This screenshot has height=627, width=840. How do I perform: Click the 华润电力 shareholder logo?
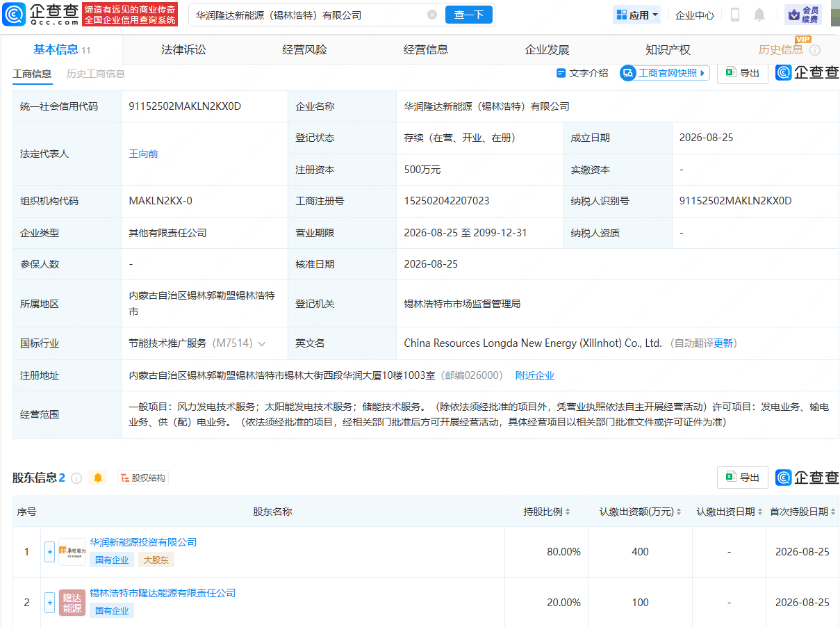[72, 552]
